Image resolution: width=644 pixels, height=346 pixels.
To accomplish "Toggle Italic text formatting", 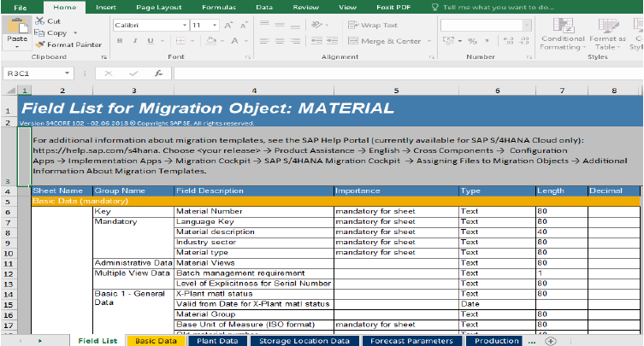I will [133, 41].
